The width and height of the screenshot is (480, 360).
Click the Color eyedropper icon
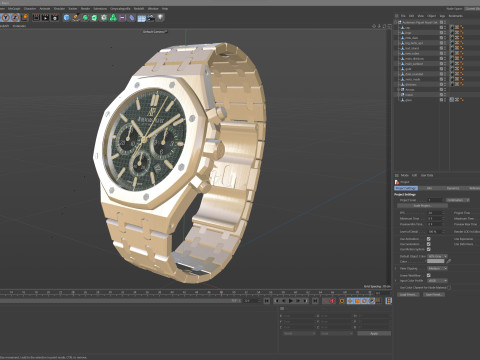(449, 261)
